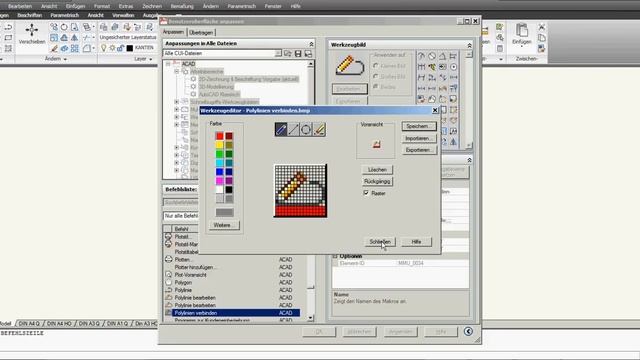The height and width of the screenshot is (360, 640).
Task: Click the open file icon beside CUI-Dateien dropdown
Action: coord(288,53)
